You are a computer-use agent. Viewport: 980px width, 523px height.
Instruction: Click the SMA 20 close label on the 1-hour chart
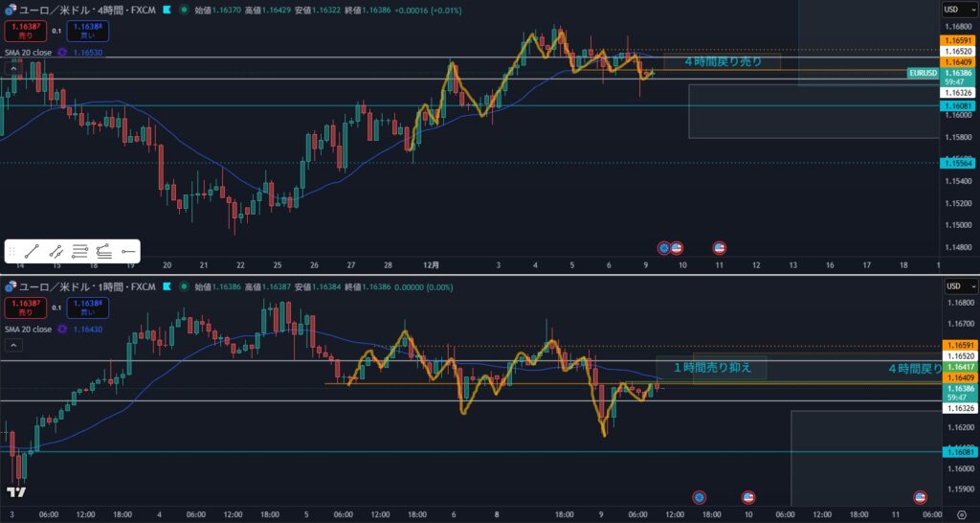click(29, 330)
